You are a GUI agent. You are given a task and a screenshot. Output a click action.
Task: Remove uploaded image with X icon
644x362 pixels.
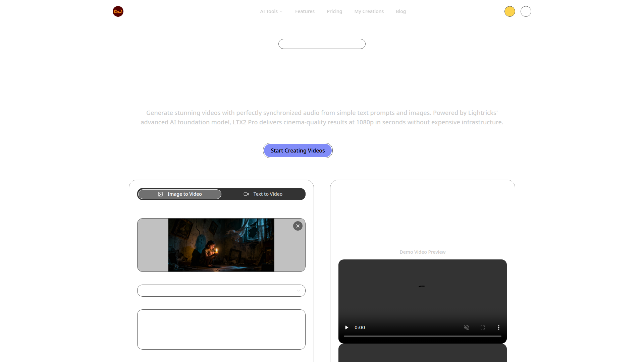pos(298,226)
